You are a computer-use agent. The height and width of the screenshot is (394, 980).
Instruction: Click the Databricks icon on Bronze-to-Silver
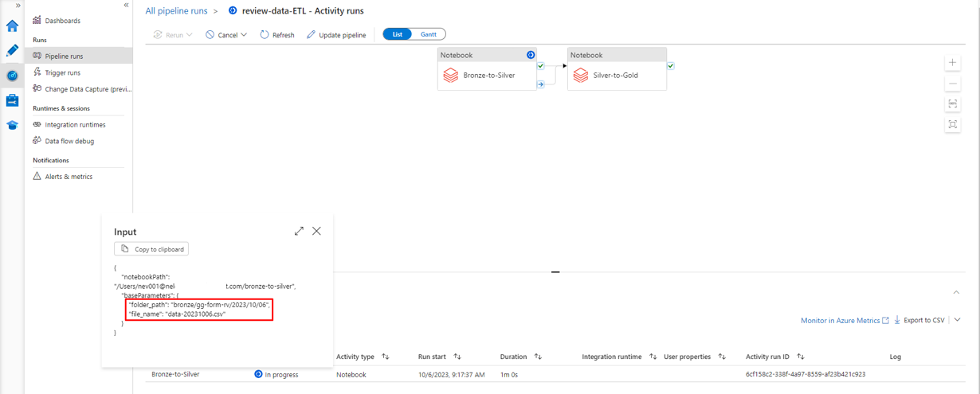[451, 76]
